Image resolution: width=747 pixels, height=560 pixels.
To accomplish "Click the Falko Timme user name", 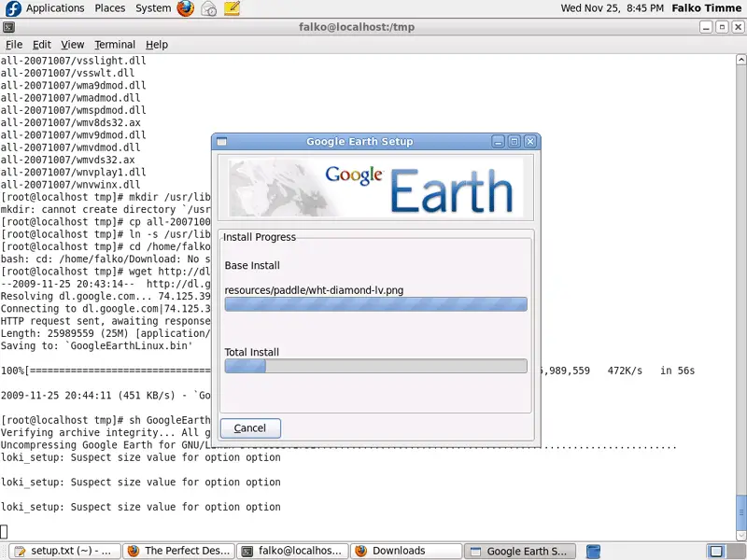I will coord(707,8).
